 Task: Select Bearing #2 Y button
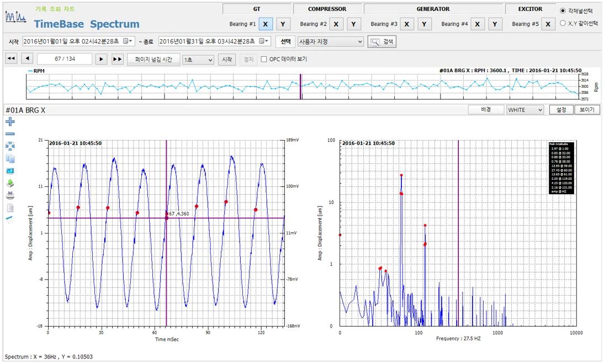(x=353, y=24)
